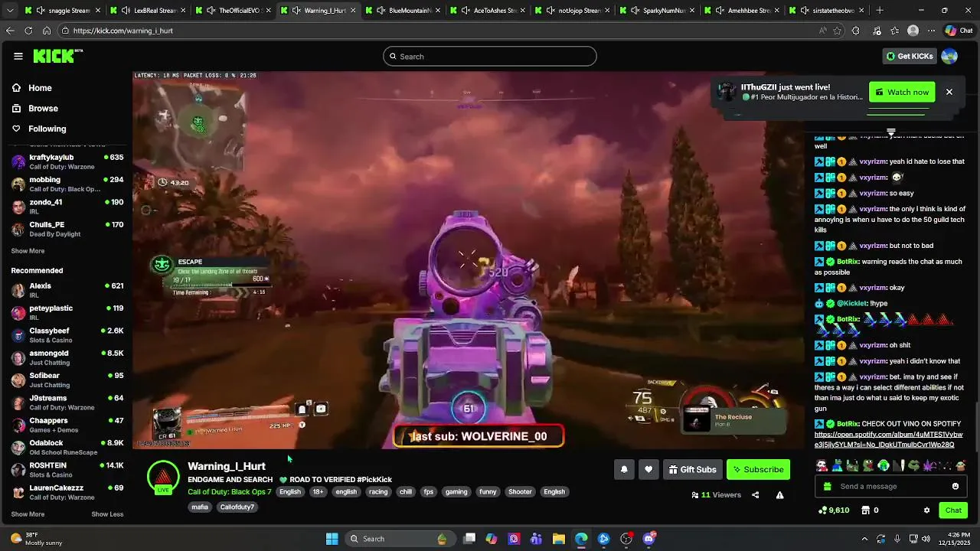Go to Home in sidebar

pyautogui.click(x=32, y=88)
